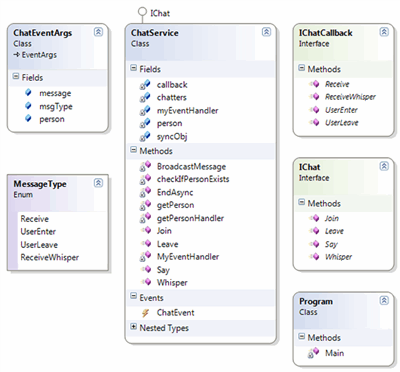Screen dimensions: 400x372
Task: Select the ReceiveWhisper method icon in IChatCallback
Action: pos(314,97)
